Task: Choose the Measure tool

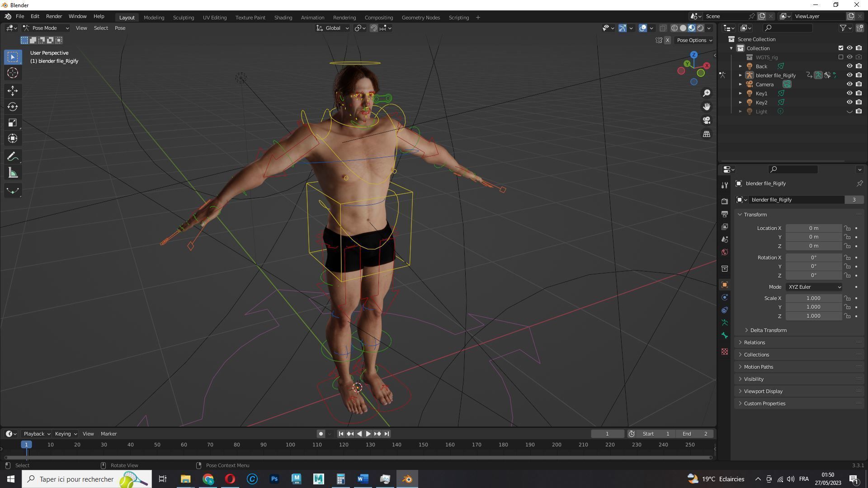Action: coord(13,173)
